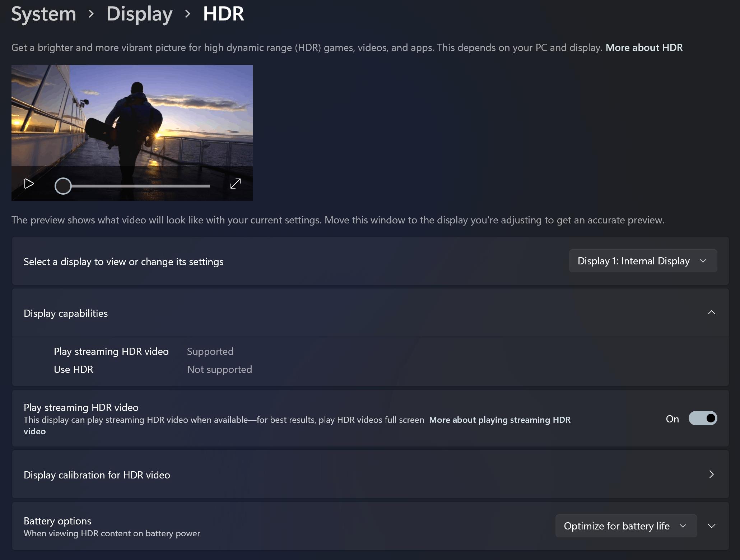Click the video seek slider thumb

pyautogui.click(x=63, y=186)
